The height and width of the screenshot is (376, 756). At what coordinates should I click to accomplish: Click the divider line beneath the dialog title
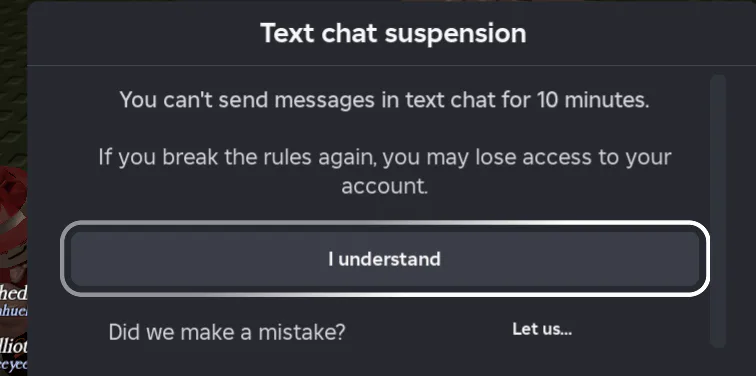click(392, 65)
